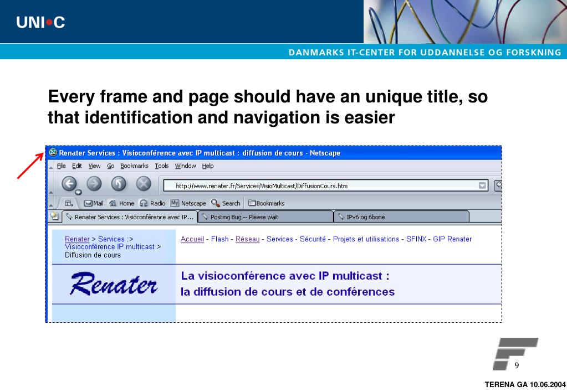Click the Diffusion de cours breadcrumb text
This screenshot has height=392, width=567.
[x=93, y=255]
